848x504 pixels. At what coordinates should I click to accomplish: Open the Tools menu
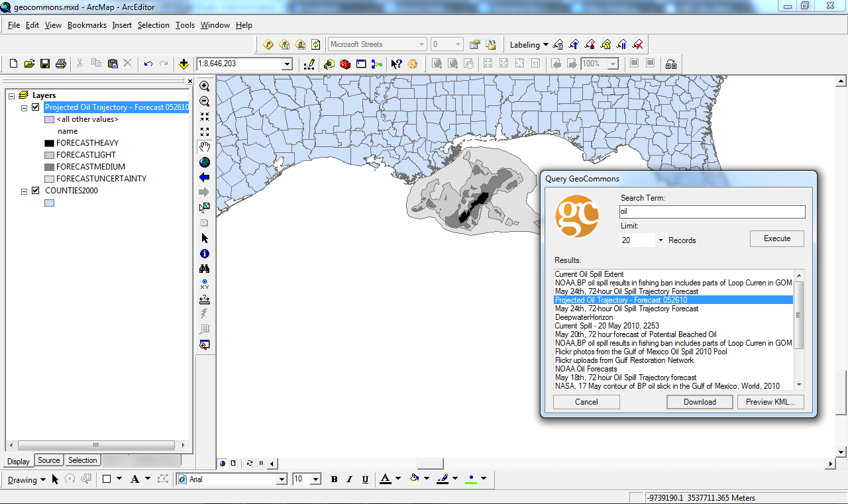[x=185, y=25]
